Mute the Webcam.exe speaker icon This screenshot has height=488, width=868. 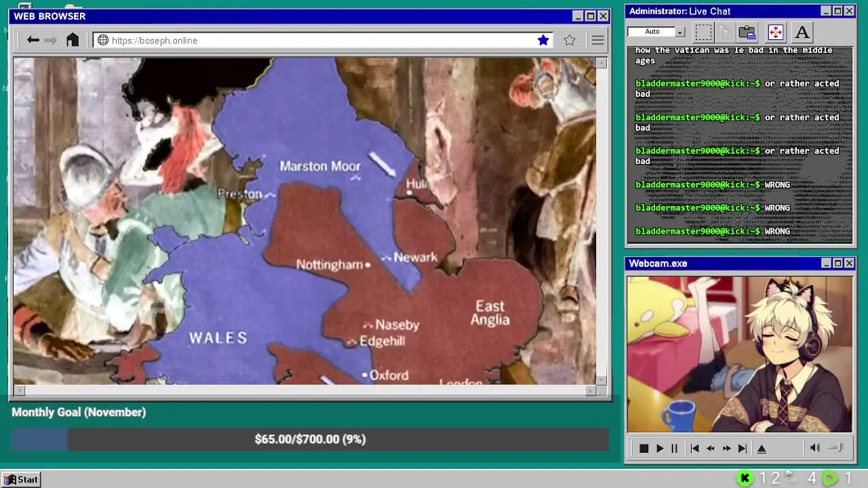coord(815,448)
